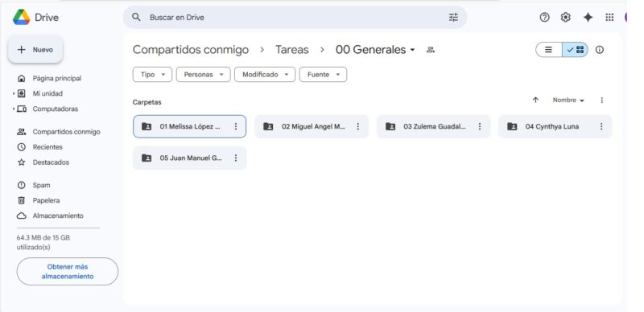Screen dimensions: 644x312
Task: Open Recientes in sidebar
Action: (47, 147)
